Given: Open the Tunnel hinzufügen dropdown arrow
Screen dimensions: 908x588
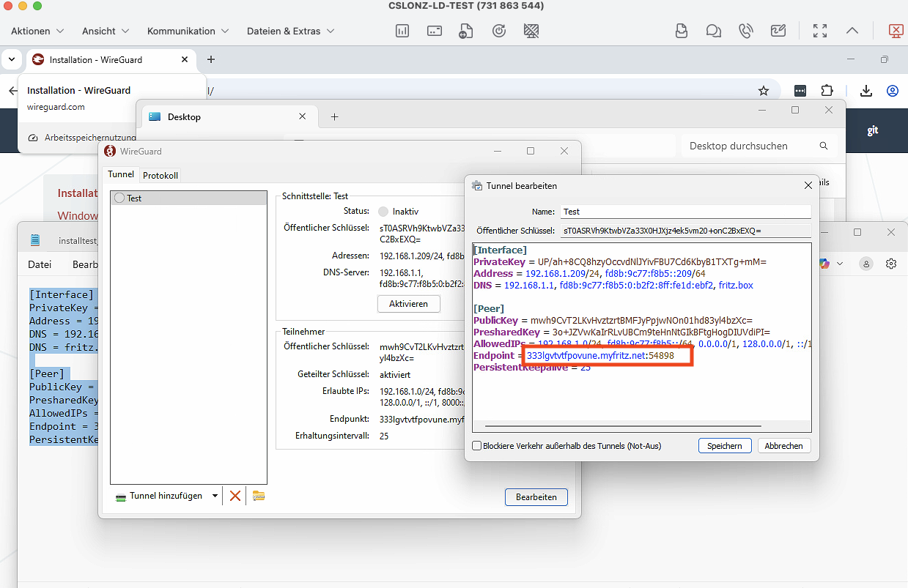Looking at the screenshot, I should (215, 496).
